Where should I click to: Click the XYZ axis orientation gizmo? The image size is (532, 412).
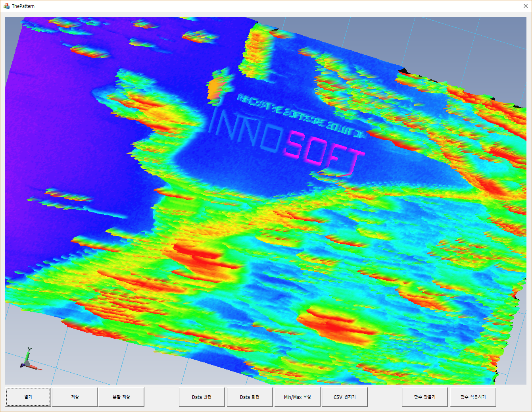coord(30,360)
